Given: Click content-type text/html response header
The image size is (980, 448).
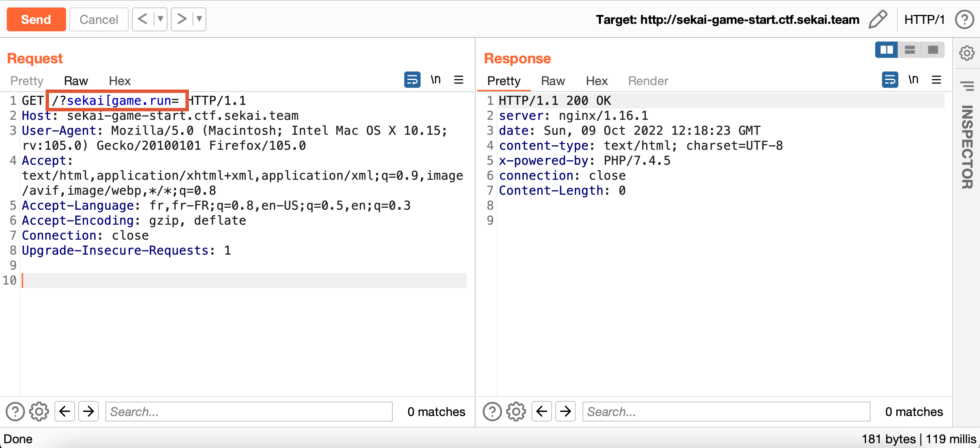Looking at the screenshot, I should click(x=641, y=146).
